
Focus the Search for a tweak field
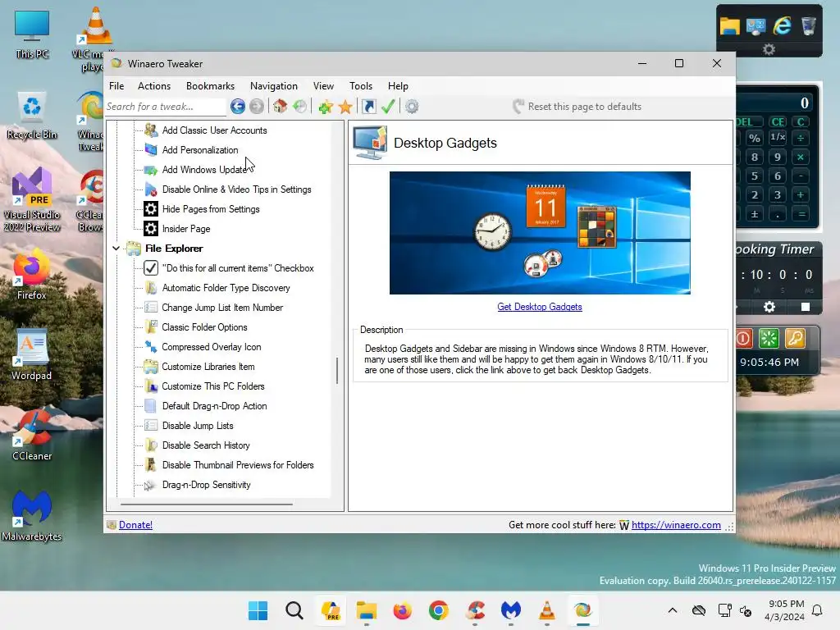pyautogui.click(x=166, y=107)
